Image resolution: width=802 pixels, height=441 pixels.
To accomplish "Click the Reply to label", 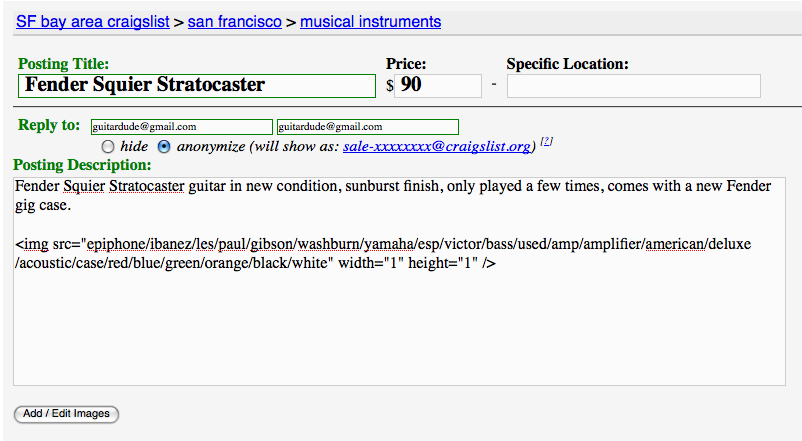I will (49, 125).
